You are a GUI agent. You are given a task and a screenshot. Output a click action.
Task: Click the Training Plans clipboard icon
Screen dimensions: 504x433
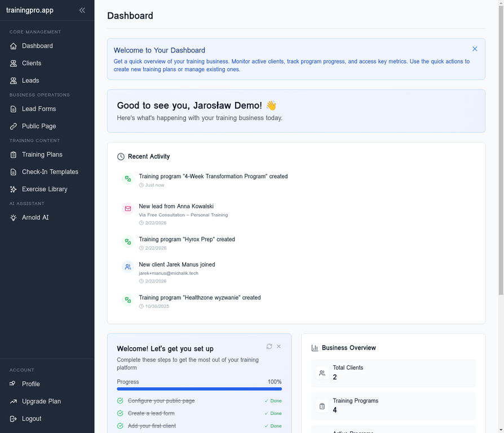(x=14, y=154)
